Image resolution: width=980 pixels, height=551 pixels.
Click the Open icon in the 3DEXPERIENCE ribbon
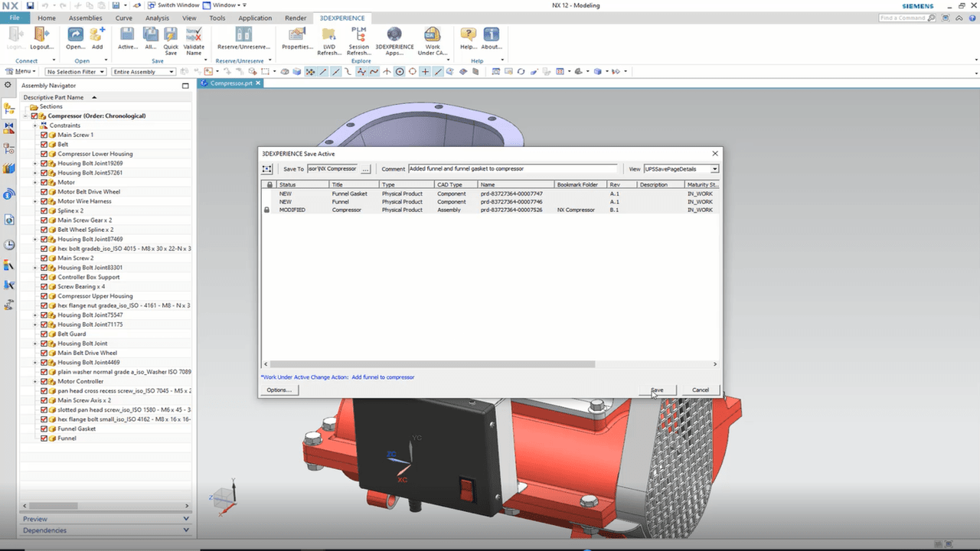pyautogui.click(x=75, y=35)
